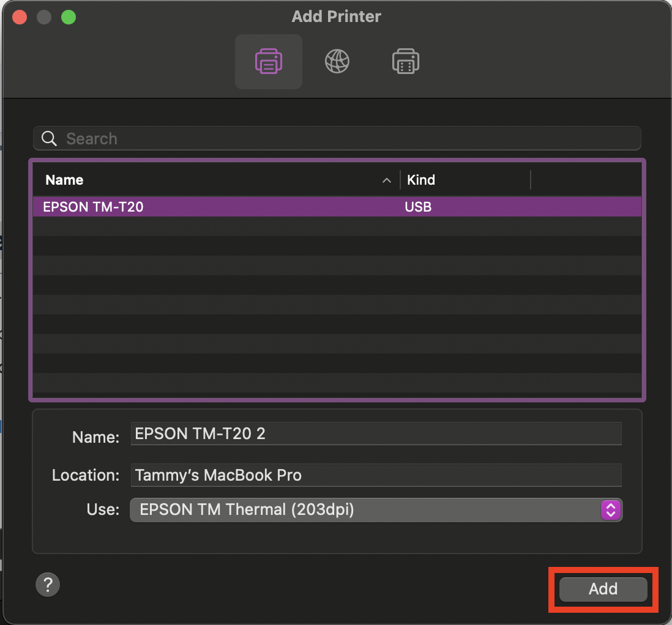Select the EPSON TM-T20 printer row
Image resolution: width=672 pixels, height=625 pixels.
coord(337,207)
